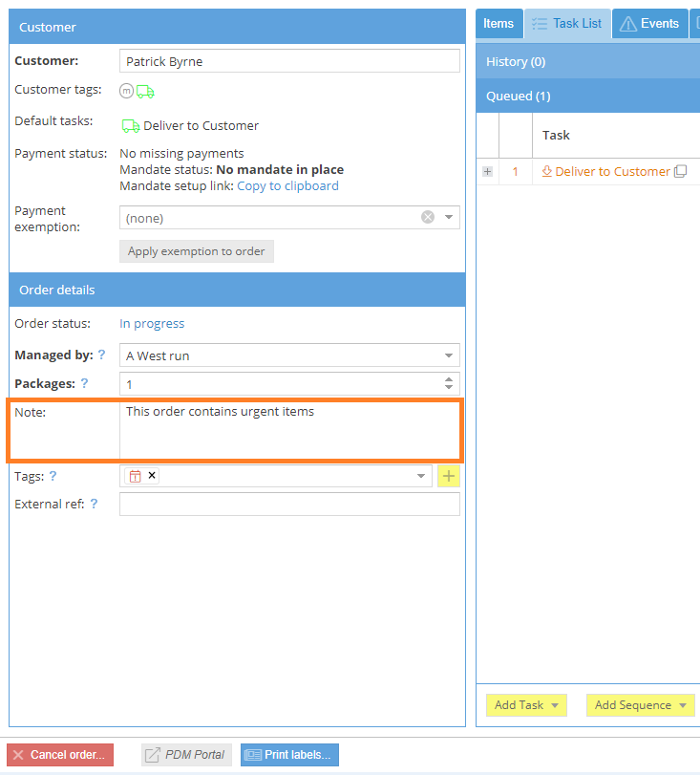Click the help icon next to External ref
The width and height of the screenshot is (700, 775).
94,505
